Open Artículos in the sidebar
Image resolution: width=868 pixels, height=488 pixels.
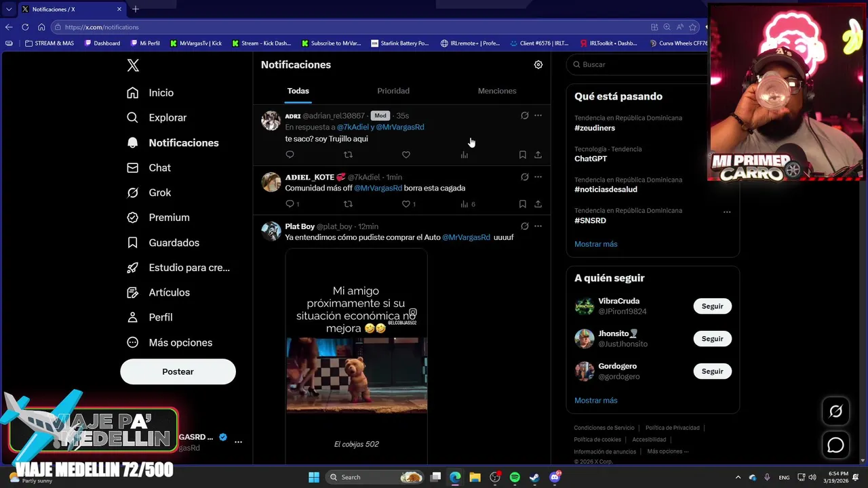(158, 292)
